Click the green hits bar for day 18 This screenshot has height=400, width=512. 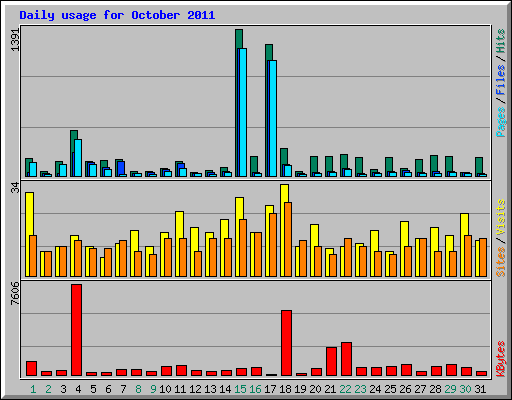pos(284,156)
